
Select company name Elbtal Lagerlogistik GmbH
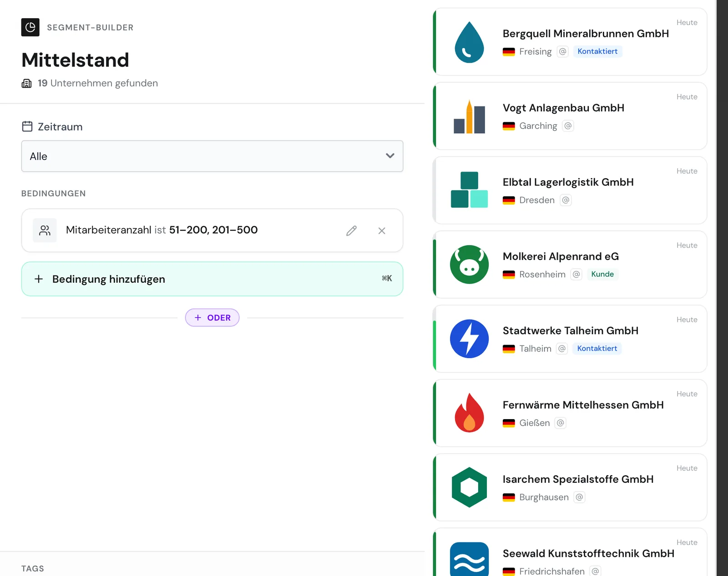[x=568, y=182]
